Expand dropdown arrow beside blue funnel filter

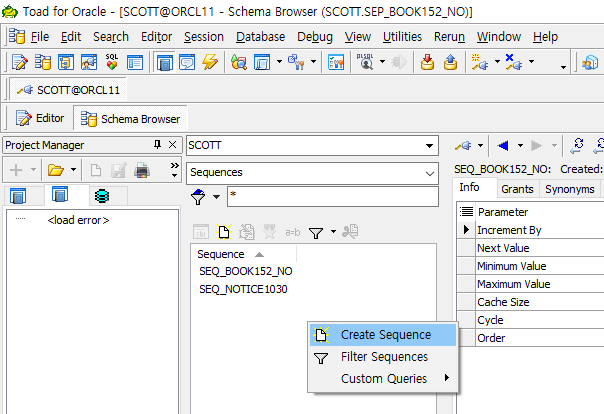[216, 197]
